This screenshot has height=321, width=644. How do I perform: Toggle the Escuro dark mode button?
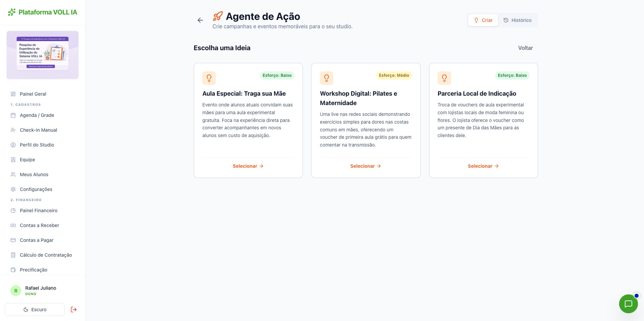click(x=35, y=310)
